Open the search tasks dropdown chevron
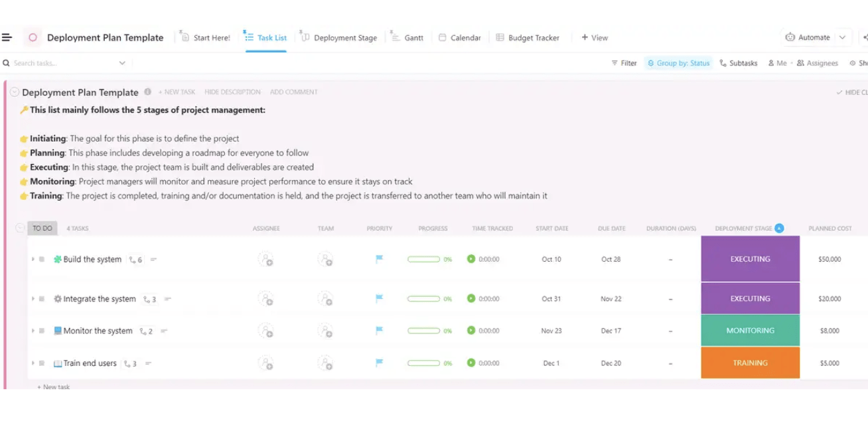The image size is (868, 433). (x=122, y=63)
